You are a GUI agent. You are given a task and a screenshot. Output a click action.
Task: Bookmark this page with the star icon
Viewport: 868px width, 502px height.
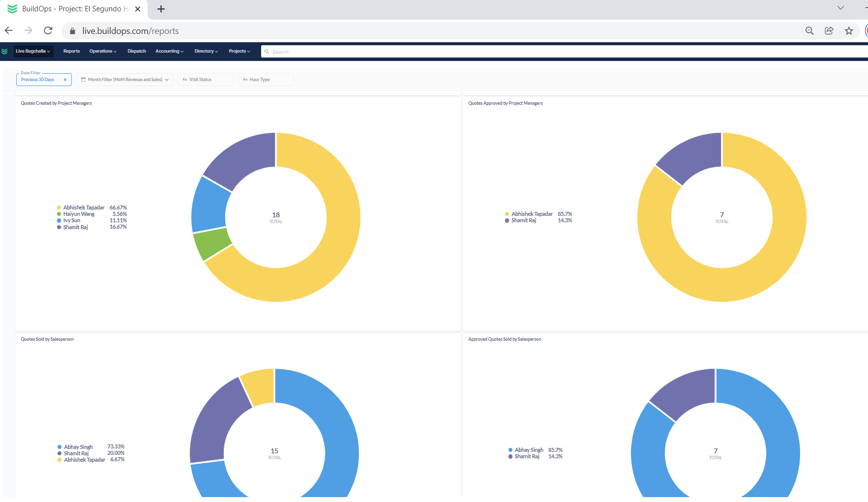click(x=848, y=30)
